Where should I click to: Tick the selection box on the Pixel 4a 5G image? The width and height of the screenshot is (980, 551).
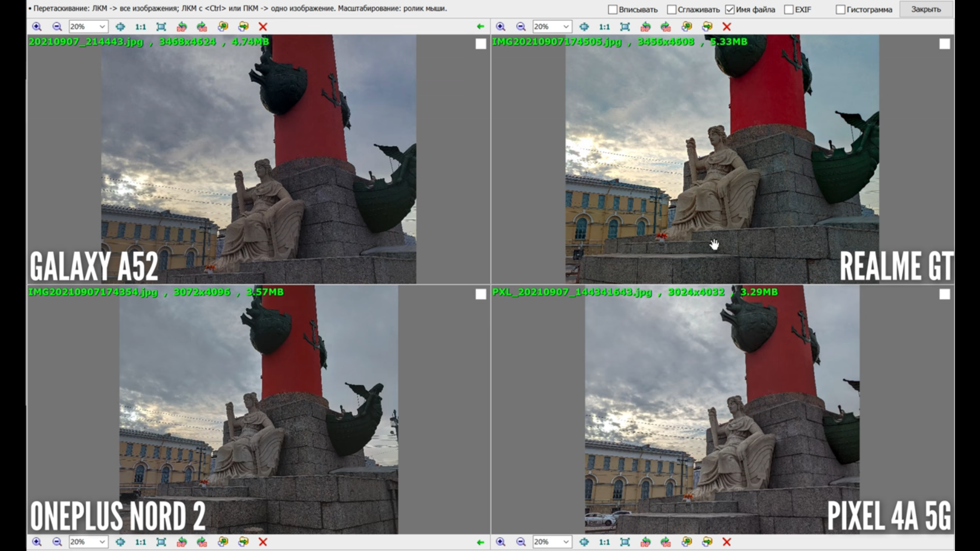click(944, 294)
